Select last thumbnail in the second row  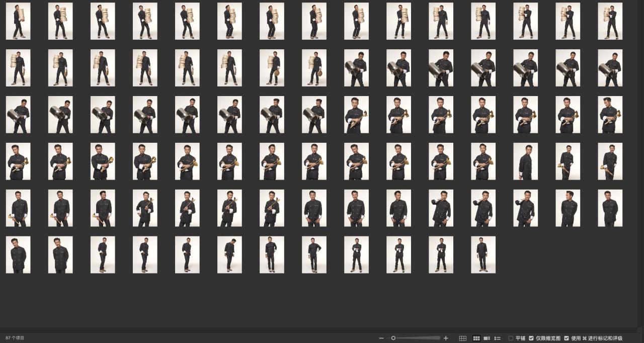point(610,68)
